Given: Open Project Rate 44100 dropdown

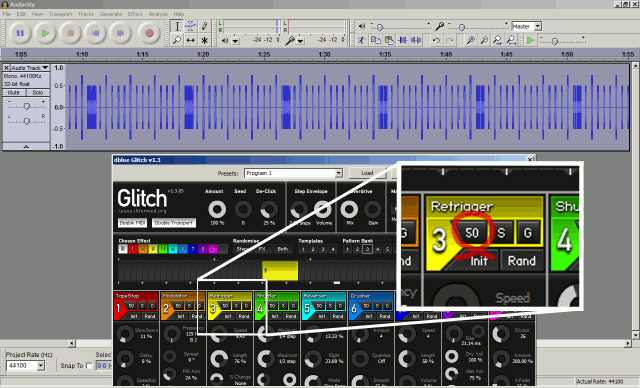Looking at the screenshot, I should pos(40,366).
